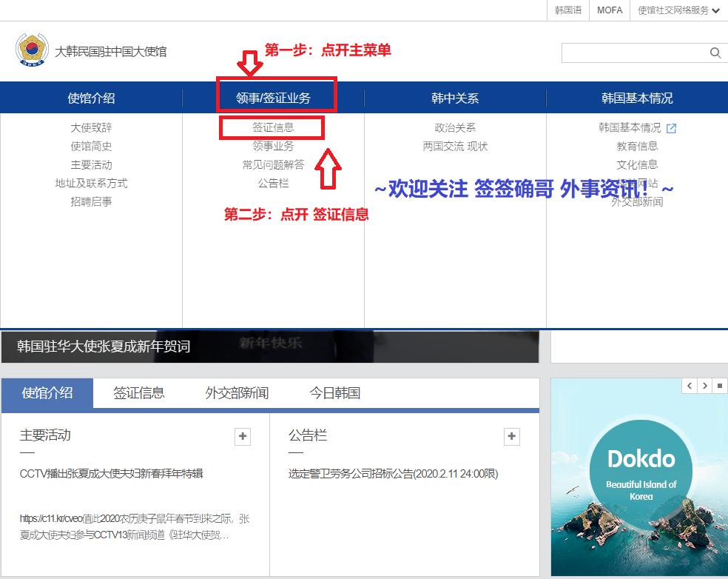The image size is (728, 579).
Task: Open the 韩中关系 main menu
Action: point(455,97)
